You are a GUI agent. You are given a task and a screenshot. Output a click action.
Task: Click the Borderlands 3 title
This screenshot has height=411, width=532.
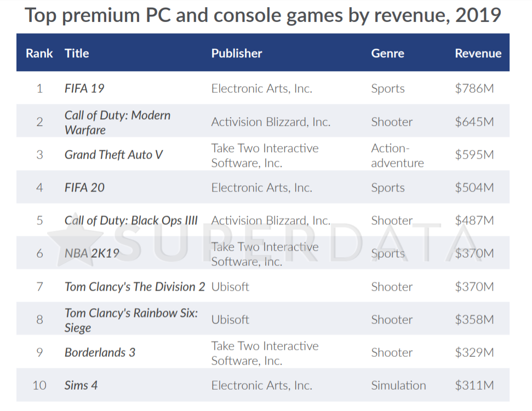coord(100,352)
